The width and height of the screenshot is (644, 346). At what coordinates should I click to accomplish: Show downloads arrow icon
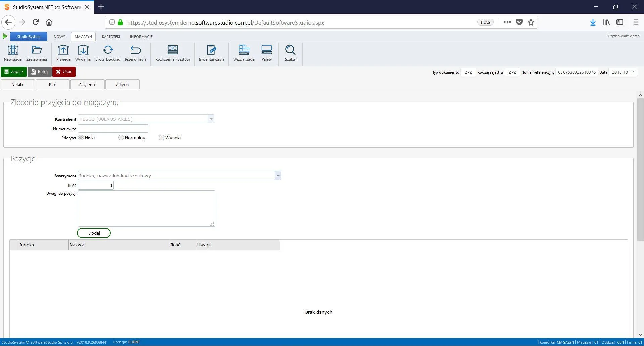[593, 22]
